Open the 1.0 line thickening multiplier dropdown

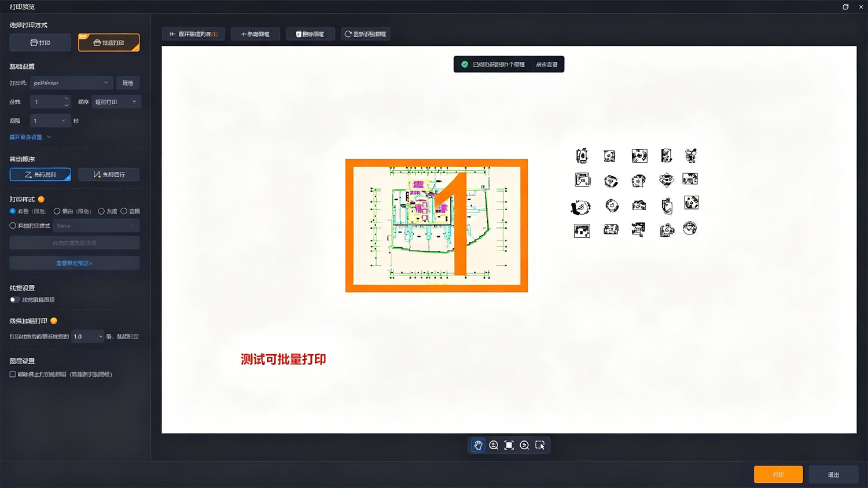tap(87, 336)
